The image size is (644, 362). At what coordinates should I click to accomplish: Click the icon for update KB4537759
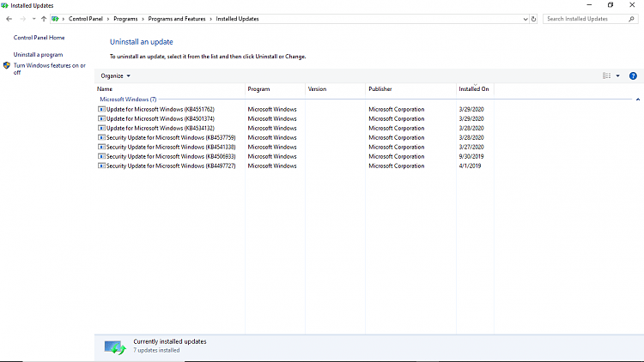[x=101, y=137]
